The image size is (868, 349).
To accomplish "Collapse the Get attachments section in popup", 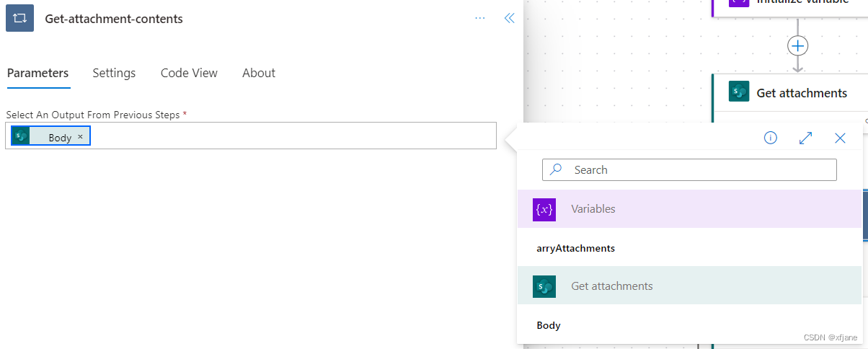I will [x=689, y=286].
